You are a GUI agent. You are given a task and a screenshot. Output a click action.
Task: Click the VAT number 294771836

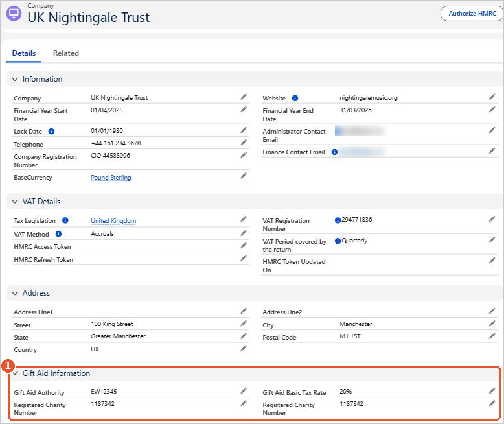pyautogui.click(x=357, y=219)
